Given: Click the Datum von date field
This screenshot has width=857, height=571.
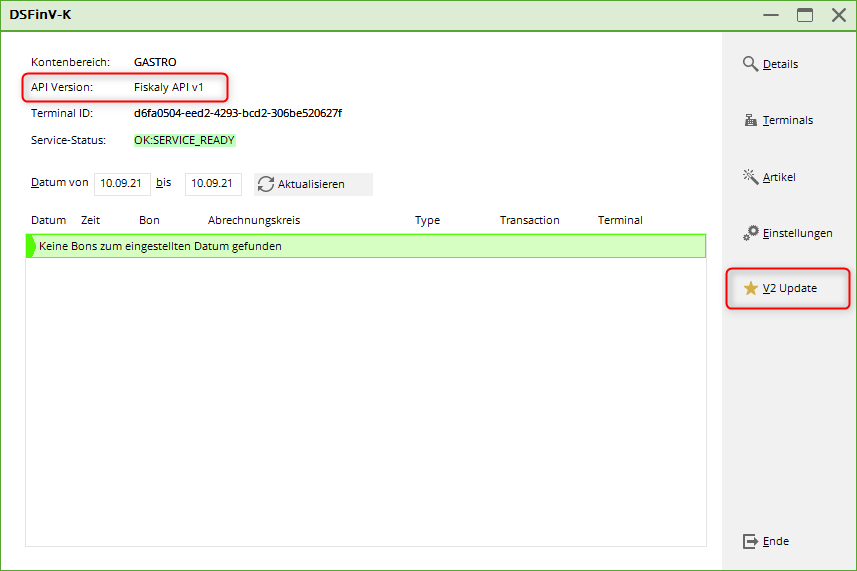Looking at the screenshot, I should coord(122,184).
